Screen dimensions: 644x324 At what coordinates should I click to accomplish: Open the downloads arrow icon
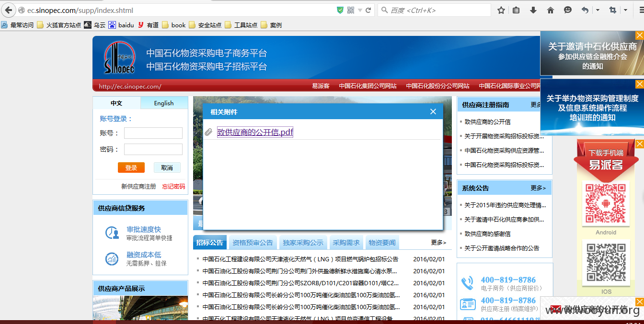pyautogui.click(x=533, y=10)
